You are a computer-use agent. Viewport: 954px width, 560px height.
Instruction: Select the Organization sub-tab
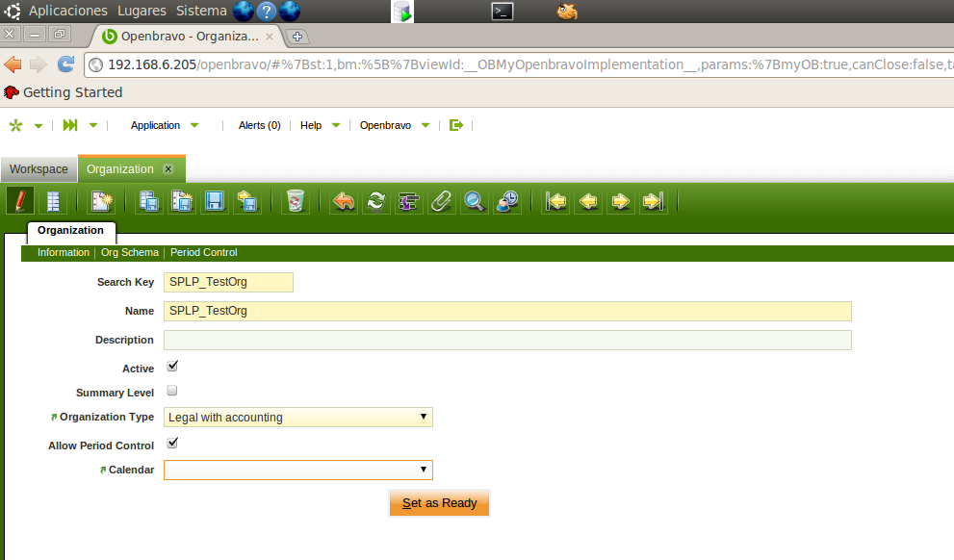(x=70, y=230)
